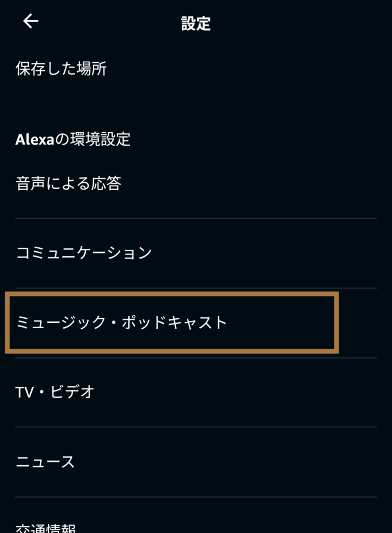Open ミュージック・ポッドキャスト settings

click(121, 323)
